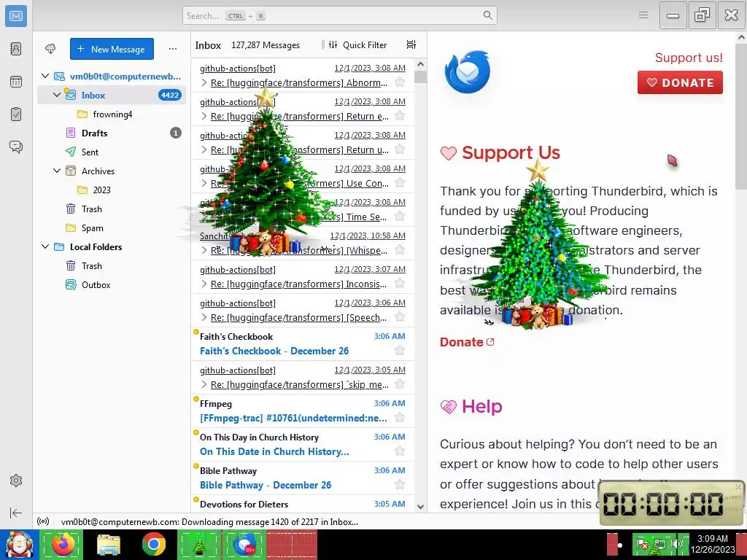Viewport: 747px width, 560px height.
Task: Star the [Speech... huggingface message
Action: tap(400, 317)
